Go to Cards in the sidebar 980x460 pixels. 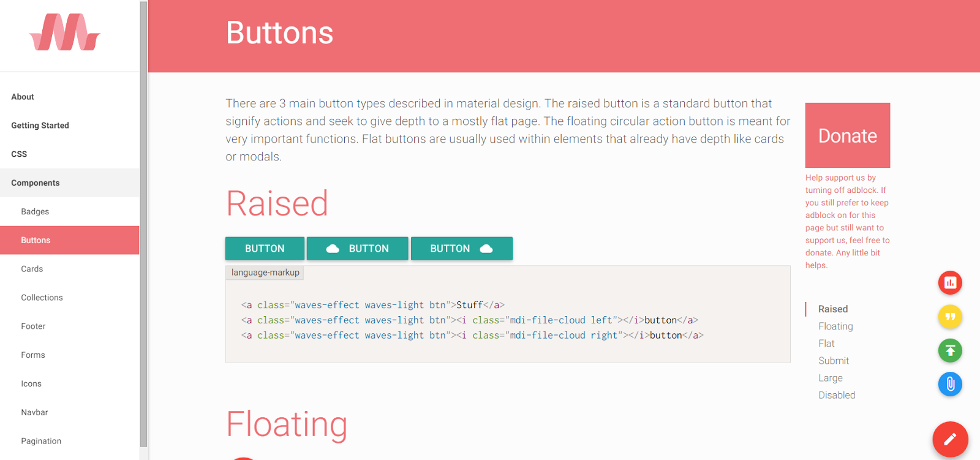(69, 269)
